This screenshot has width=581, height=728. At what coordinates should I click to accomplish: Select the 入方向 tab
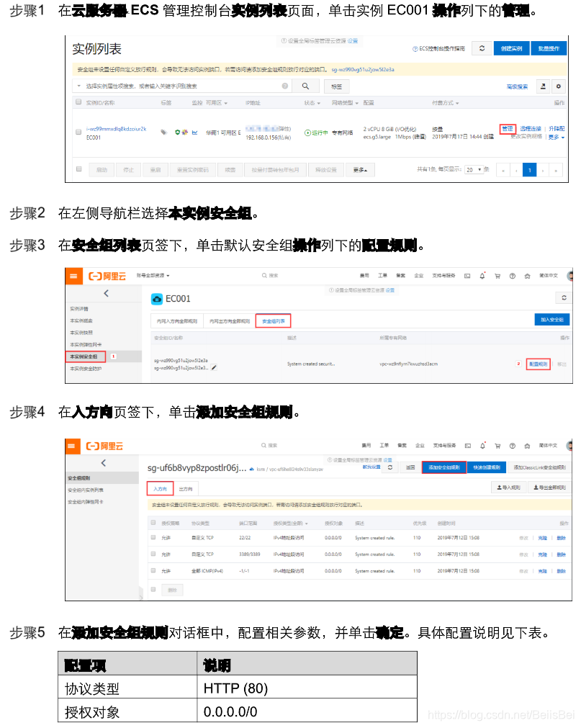tap(160, 489)
